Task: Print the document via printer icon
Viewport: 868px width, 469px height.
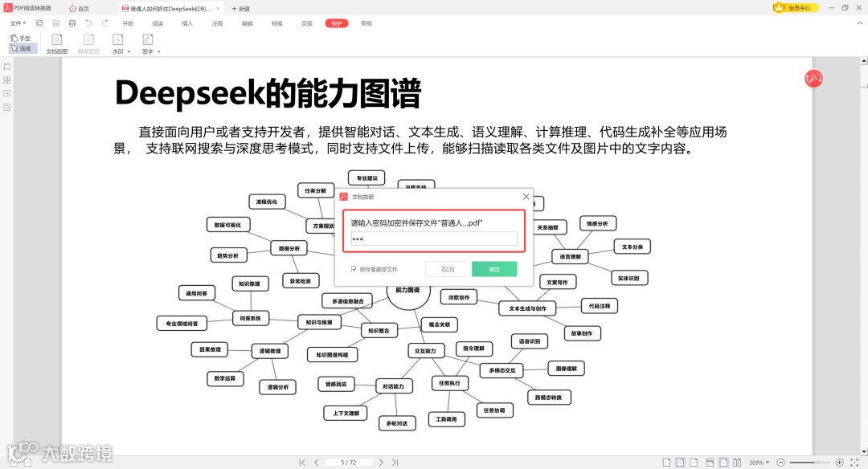Action: click(72, 23)
